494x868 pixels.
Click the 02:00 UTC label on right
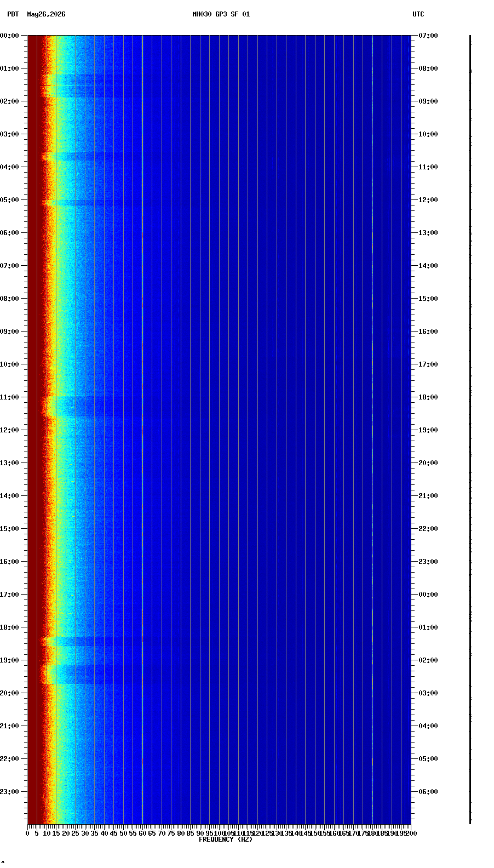pos(428,660)
